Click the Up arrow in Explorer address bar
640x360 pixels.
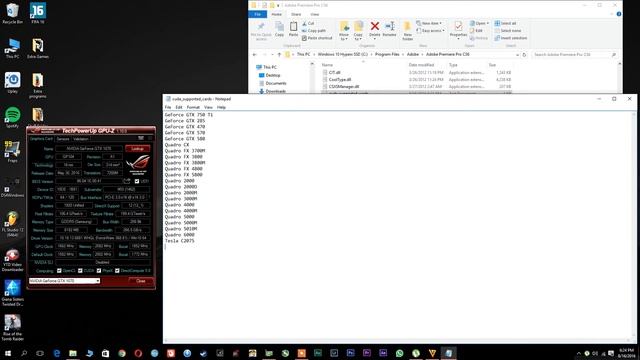coord(279,54)
